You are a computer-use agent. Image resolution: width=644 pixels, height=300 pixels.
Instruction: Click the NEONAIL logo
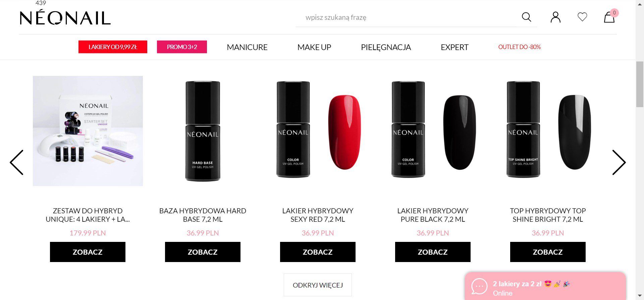65,18
